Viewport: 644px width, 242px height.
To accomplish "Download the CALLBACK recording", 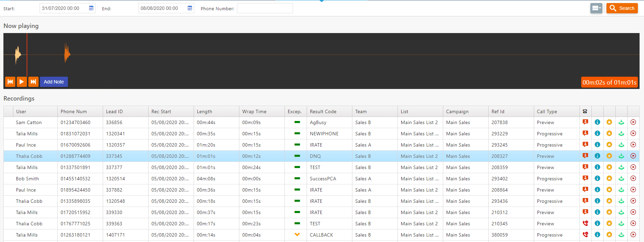I will coord(621,235).
